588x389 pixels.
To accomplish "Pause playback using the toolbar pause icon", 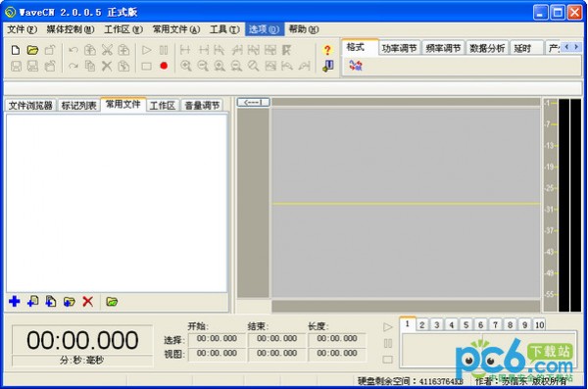I will tap(164, 50).
